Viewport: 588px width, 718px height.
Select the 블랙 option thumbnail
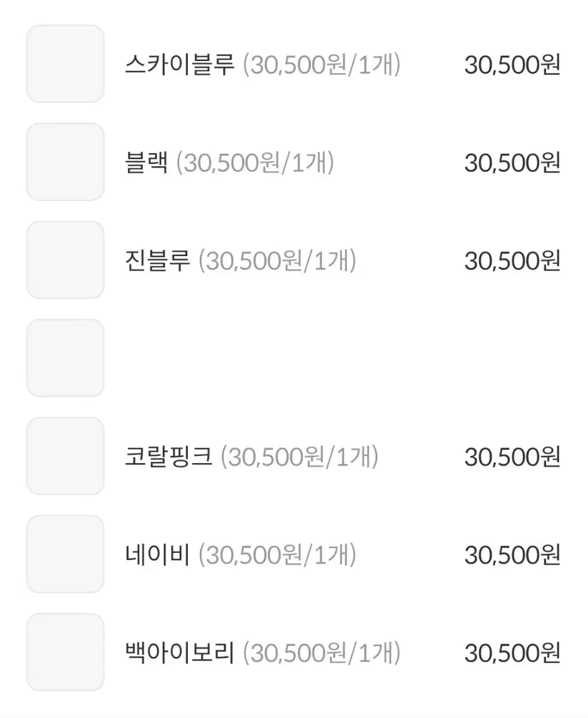[x=65, y=162]
